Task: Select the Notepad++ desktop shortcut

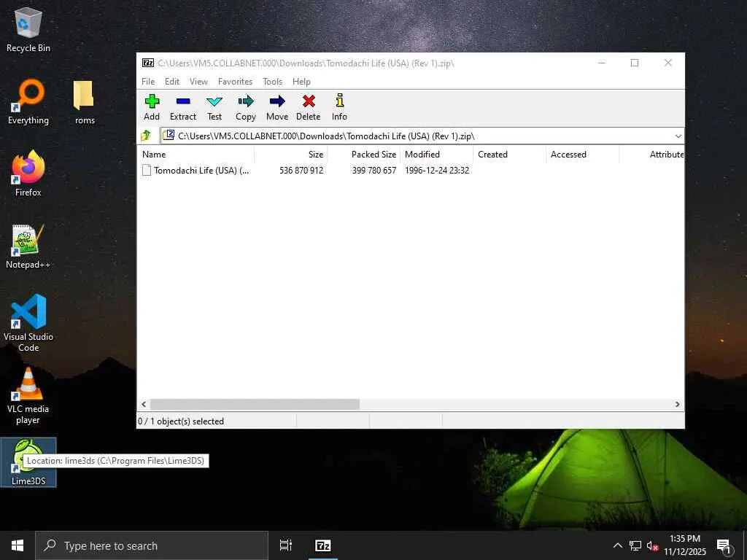Action: tap(28, 246)
